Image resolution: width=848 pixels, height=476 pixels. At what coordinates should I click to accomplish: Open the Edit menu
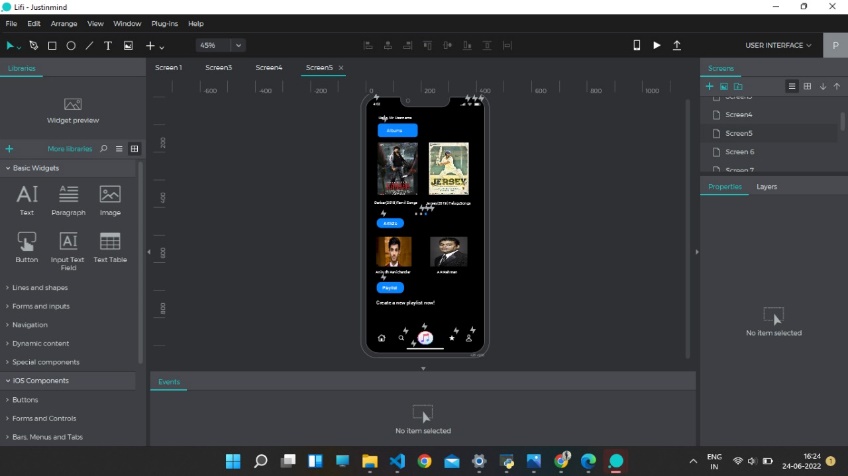coord(34,24)
